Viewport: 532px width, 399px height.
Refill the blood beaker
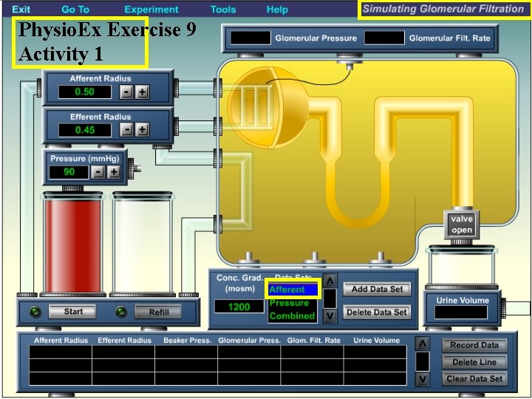pos(158,312)
